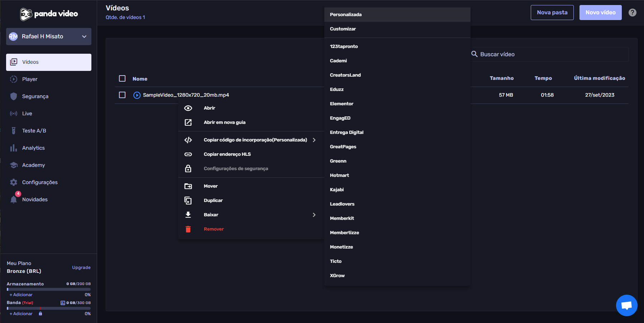Select XGrow embed option
The width and height of the screenshot is (644, 323).
pyautogui.click(x=397, y=276)
